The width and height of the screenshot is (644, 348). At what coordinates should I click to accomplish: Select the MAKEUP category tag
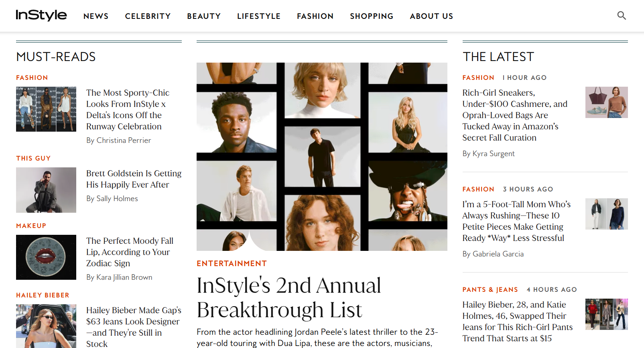[31, 226]
